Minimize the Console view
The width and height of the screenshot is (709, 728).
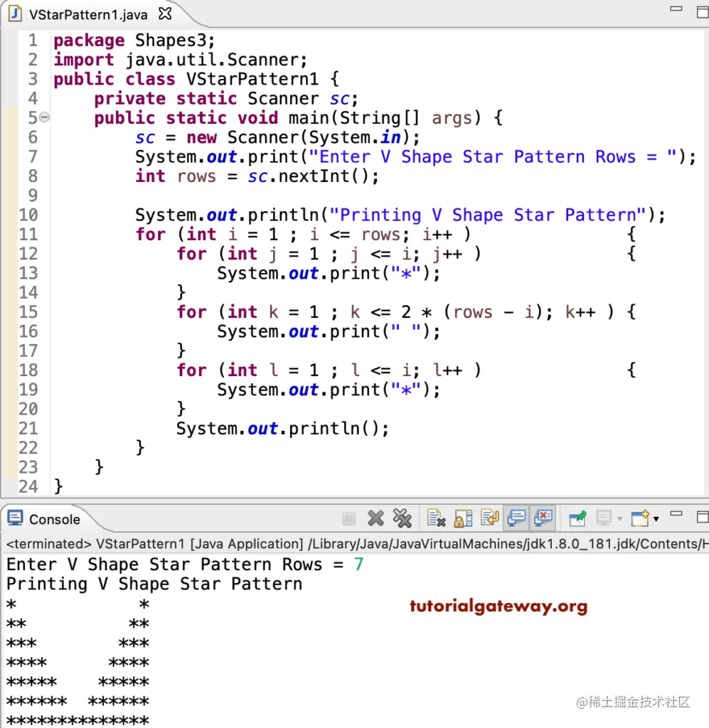coord(676,514)
